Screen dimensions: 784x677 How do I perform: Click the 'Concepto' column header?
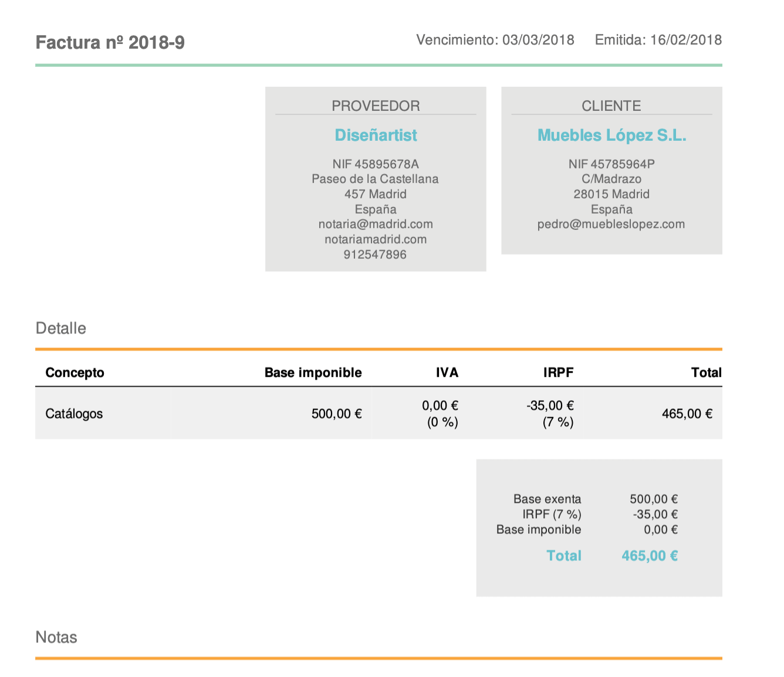point(75,373)
